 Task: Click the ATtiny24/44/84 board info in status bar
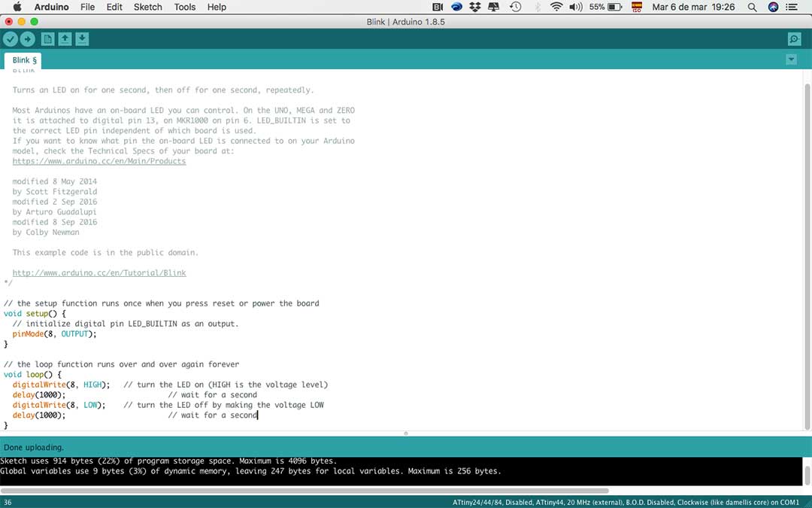tap(626, 502)
